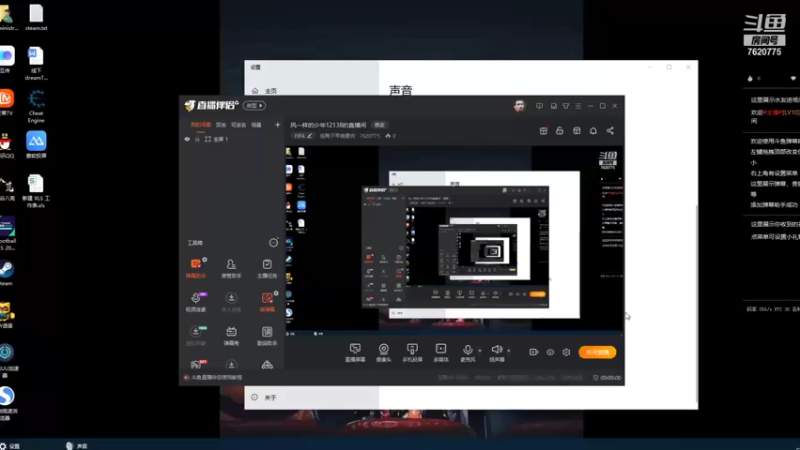Open the greyed download tool with green badge
Viewport: 800px width, 450px height.
(x=196, y=336)
